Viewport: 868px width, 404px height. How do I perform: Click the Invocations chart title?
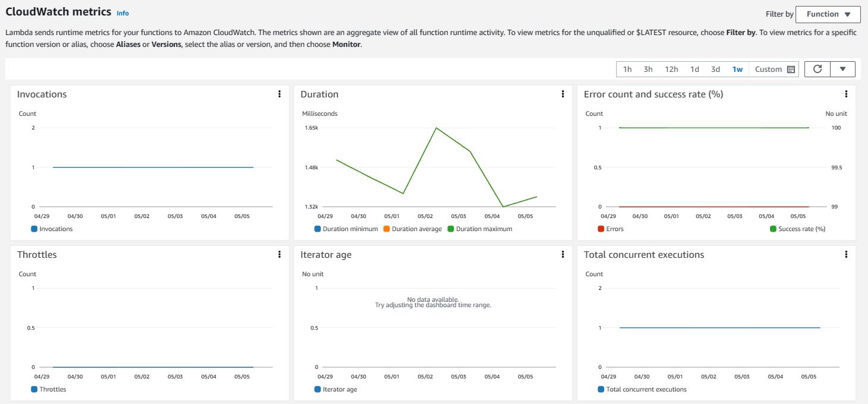tap(42, 94)
